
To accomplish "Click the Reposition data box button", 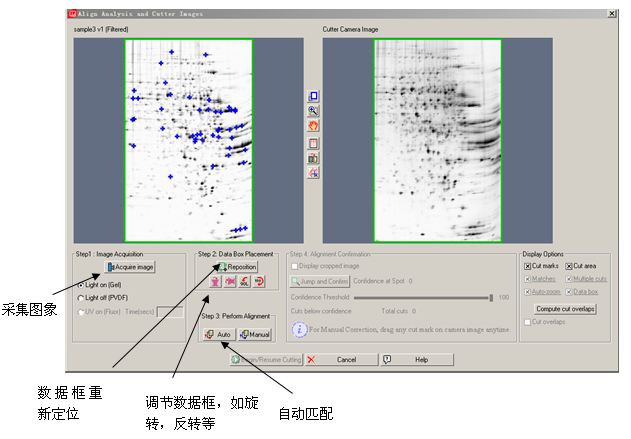I will click(236, 267).
